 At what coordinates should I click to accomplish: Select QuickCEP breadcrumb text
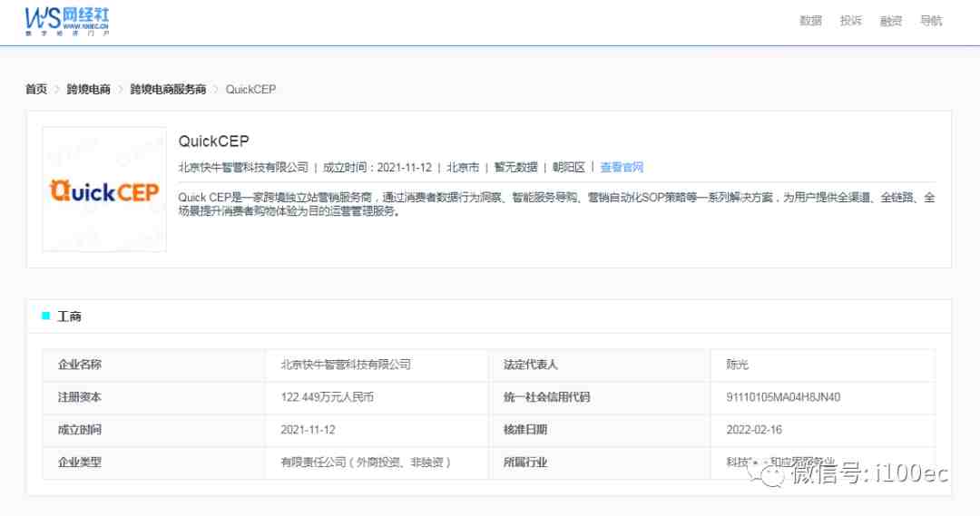point(250,90)
